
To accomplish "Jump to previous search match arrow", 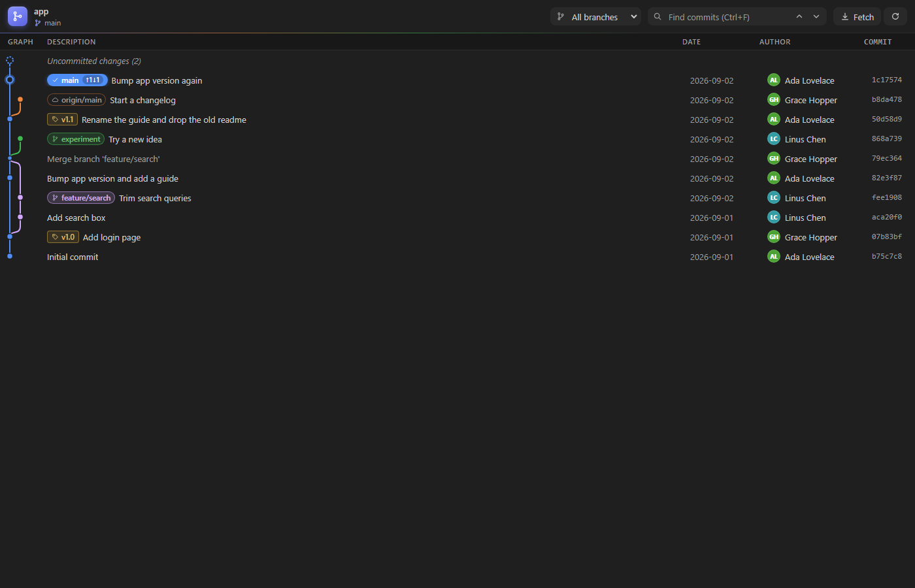I will coord(799,17).
